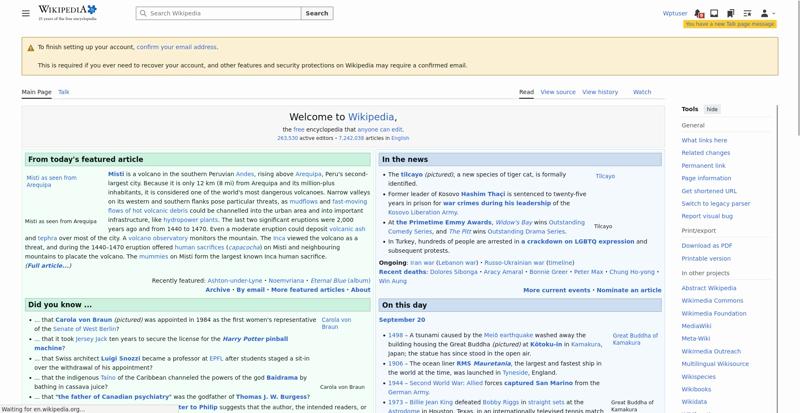Click the Search button
800x413 pixels.
[x=317, y=13]
